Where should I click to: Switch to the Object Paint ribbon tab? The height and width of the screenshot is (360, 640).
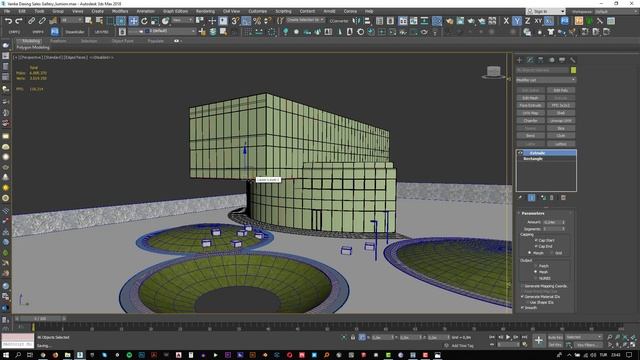[x=122, y=41]
